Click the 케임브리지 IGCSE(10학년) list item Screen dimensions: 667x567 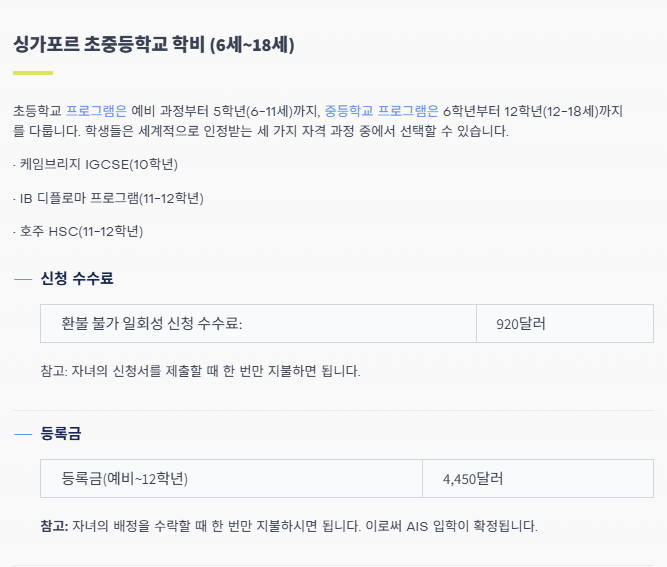pos(98,164)
